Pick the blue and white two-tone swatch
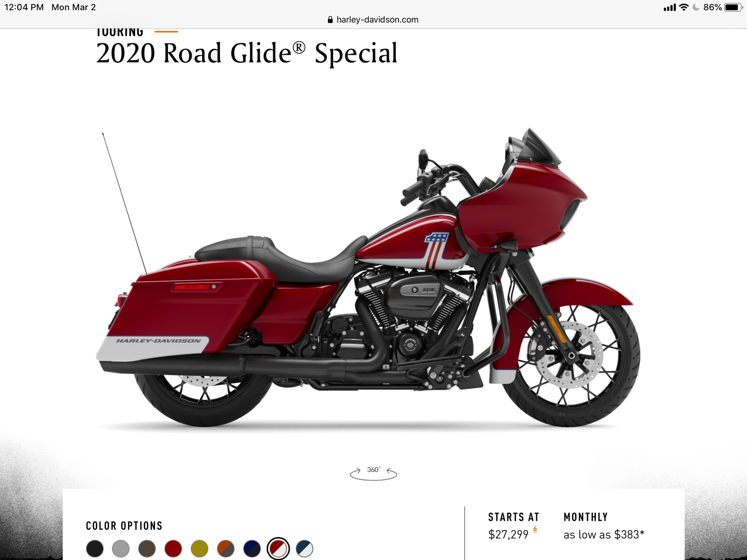The image size is (747, 560). click(304, 549)
